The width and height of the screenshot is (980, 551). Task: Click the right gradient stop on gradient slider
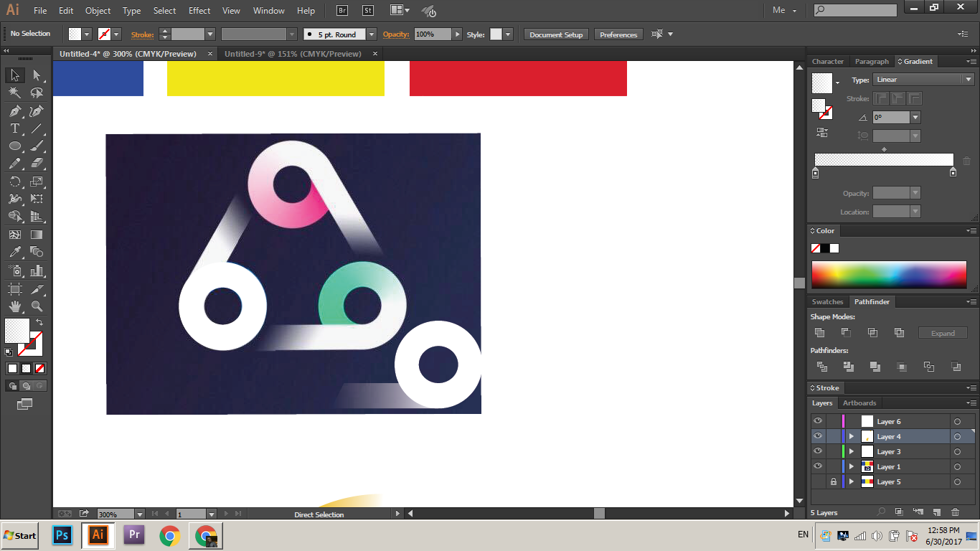[x=953, y=172]
